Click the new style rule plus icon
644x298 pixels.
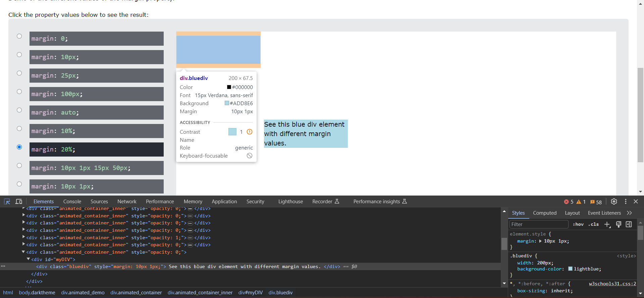607,224
